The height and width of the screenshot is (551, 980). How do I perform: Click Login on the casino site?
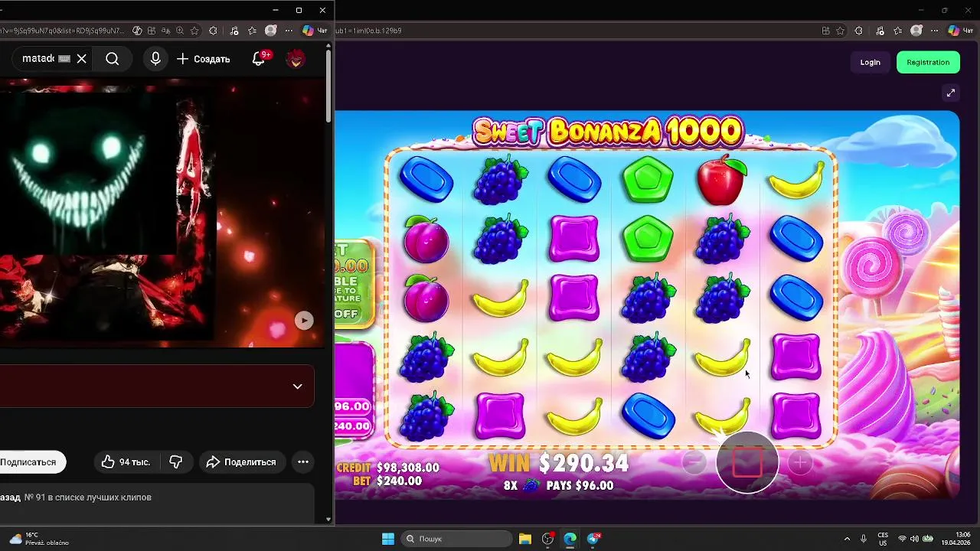coord(870,63)
